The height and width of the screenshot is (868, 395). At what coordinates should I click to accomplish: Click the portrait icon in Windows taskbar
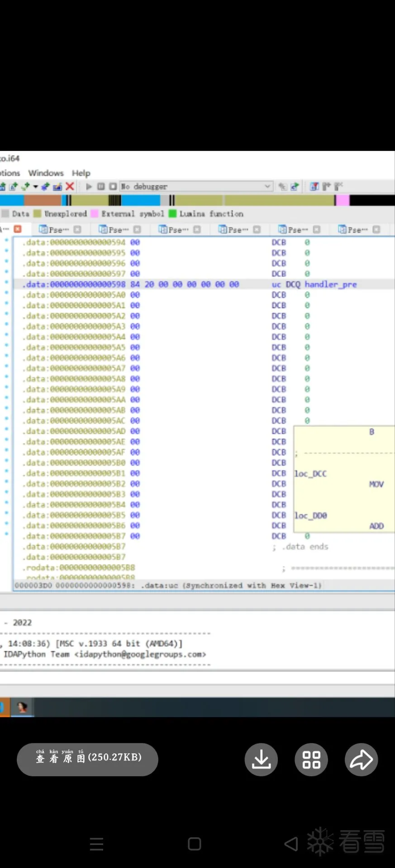22,707
